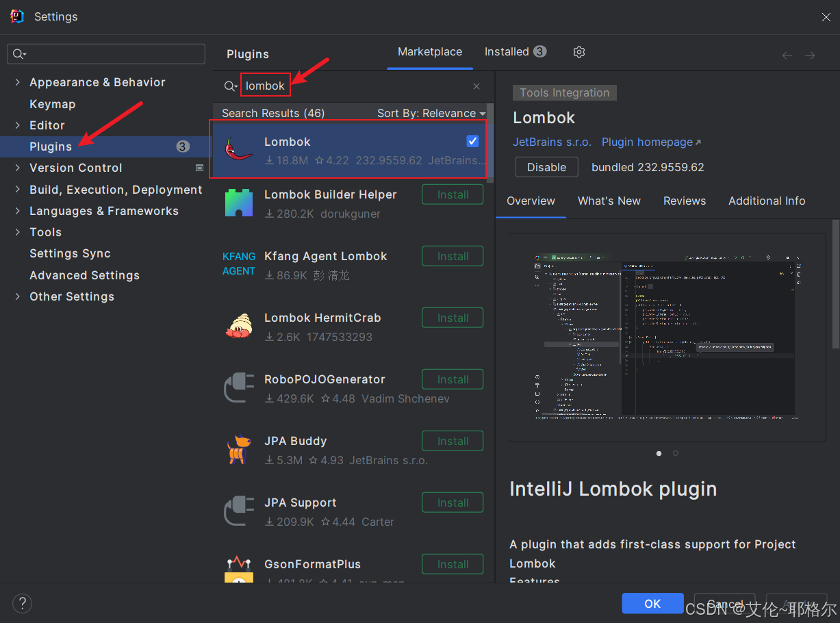
Task: Select the second screenshot carousel dot
Action: 676,453
